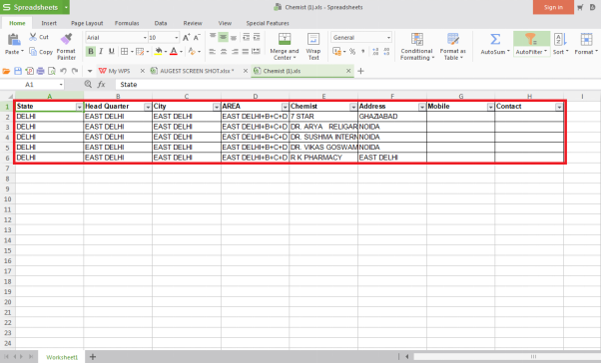Click the Conditional Formatting icon
601x364 pixels.
pos(417,39)
